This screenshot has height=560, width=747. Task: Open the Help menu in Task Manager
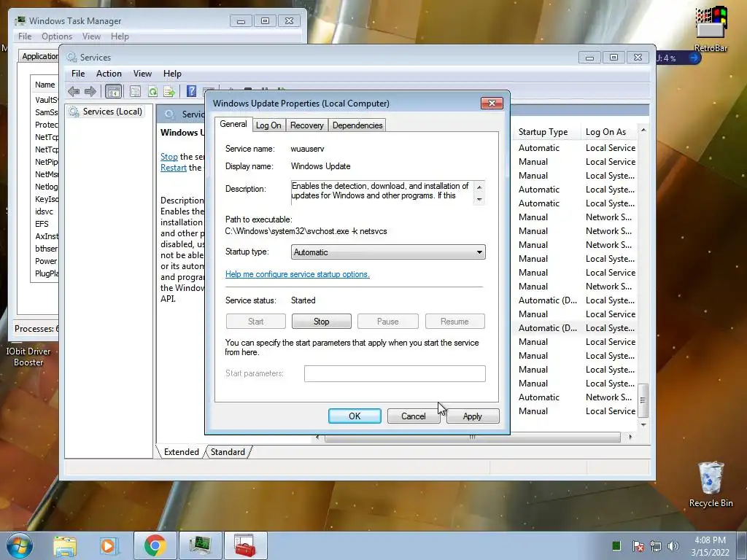click(120, 36)
